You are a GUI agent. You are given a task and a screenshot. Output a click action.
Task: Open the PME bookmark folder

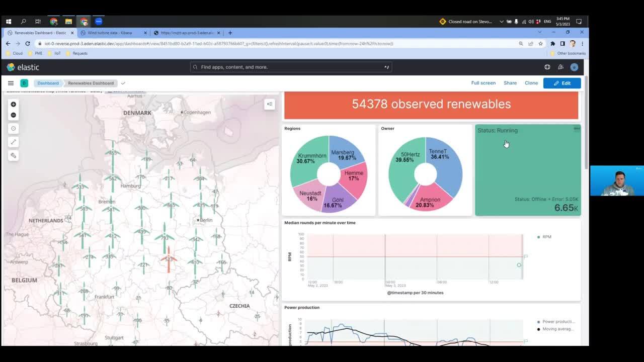[36, 53]
